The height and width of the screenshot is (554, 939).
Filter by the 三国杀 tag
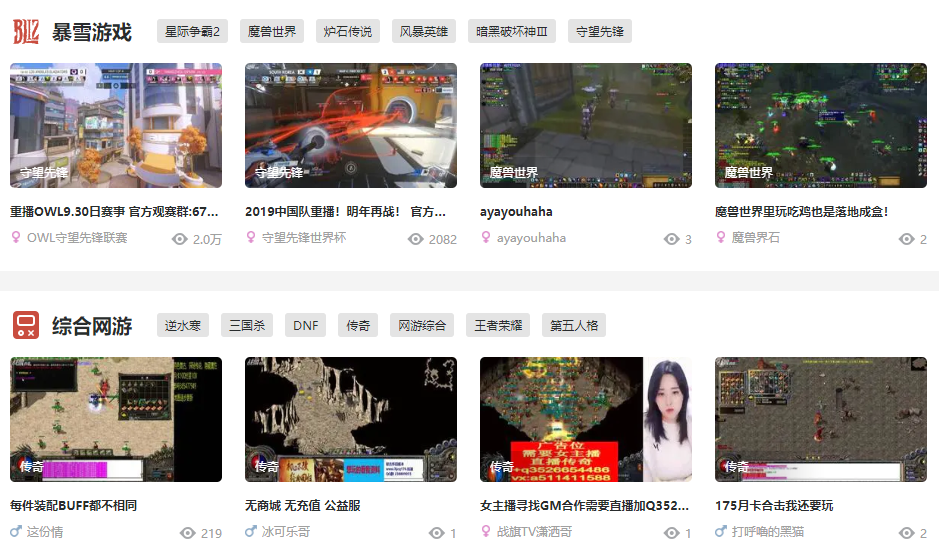click(247, 325)
